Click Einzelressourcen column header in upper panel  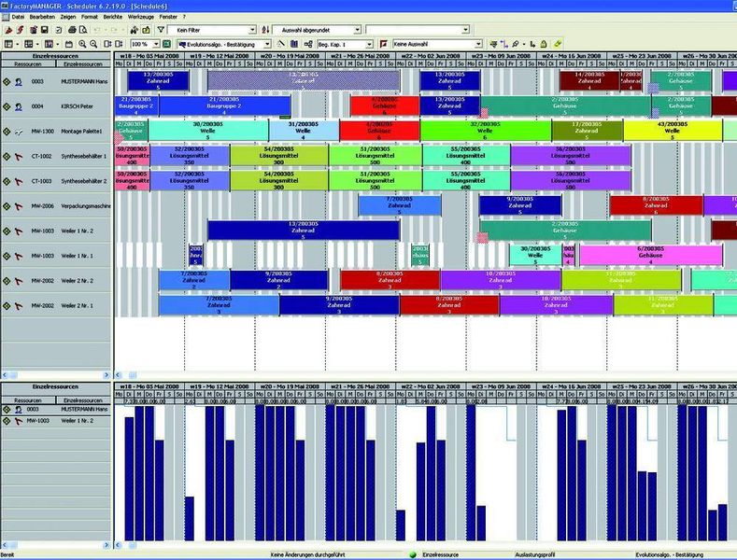click(84, 63)
